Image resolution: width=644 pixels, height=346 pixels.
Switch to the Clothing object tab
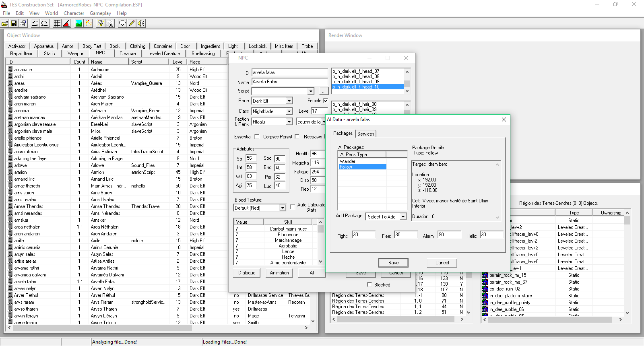[x=138, y=46]
